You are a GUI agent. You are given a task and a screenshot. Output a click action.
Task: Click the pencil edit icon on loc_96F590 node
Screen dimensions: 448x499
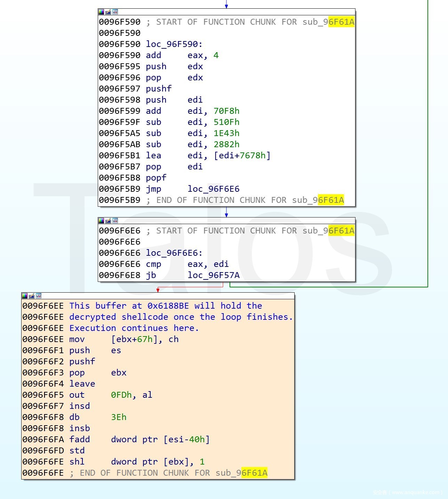108,12
